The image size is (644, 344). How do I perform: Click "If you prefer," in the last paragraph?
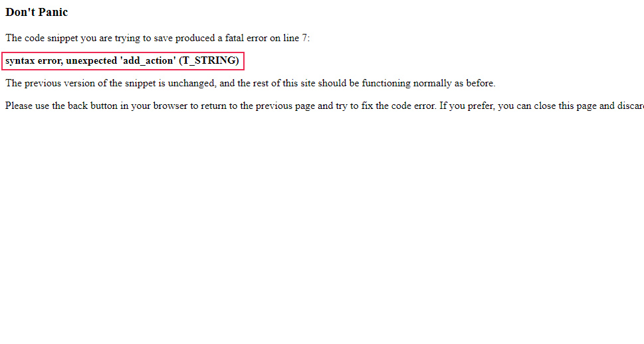[468, 106]
